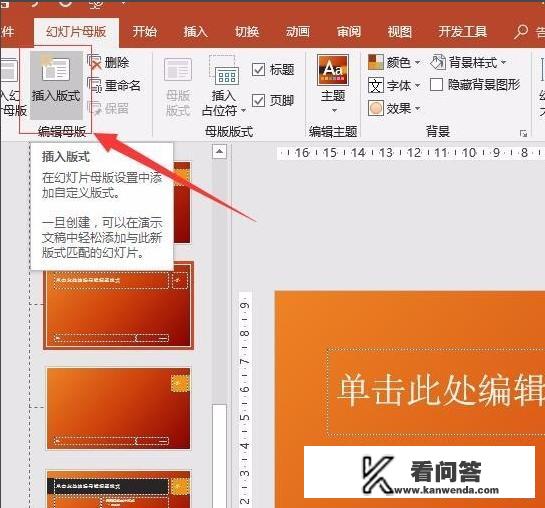Open the Animations (动画) tab
545x508 pixels.
pyautogui.click(x=298, y=32)
